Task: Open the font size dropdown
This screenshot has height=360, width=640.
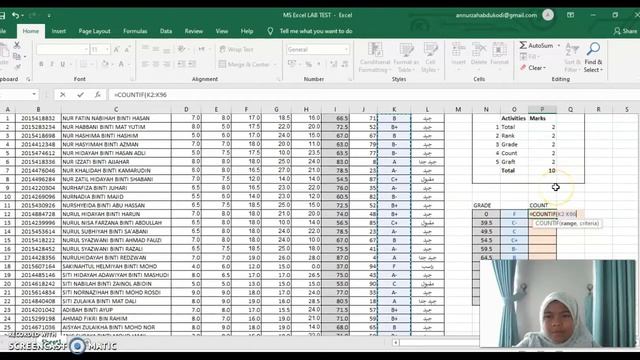Action: [107, 49]
